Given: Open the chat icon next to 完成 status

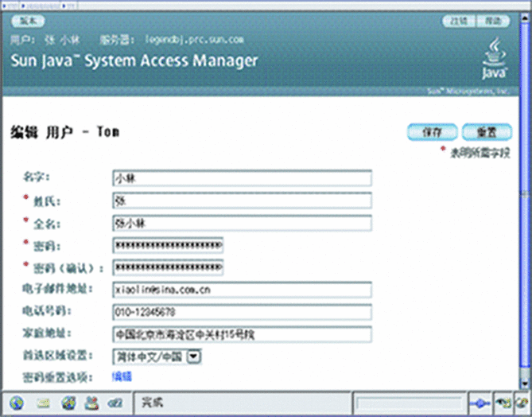Looking at the screenshot, I should pos(115,403).
